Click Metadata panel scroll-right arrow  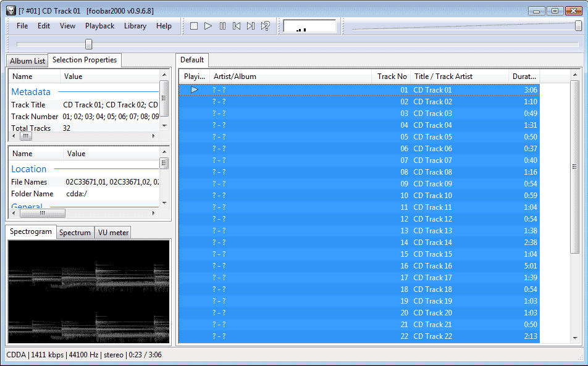(153, 136)
